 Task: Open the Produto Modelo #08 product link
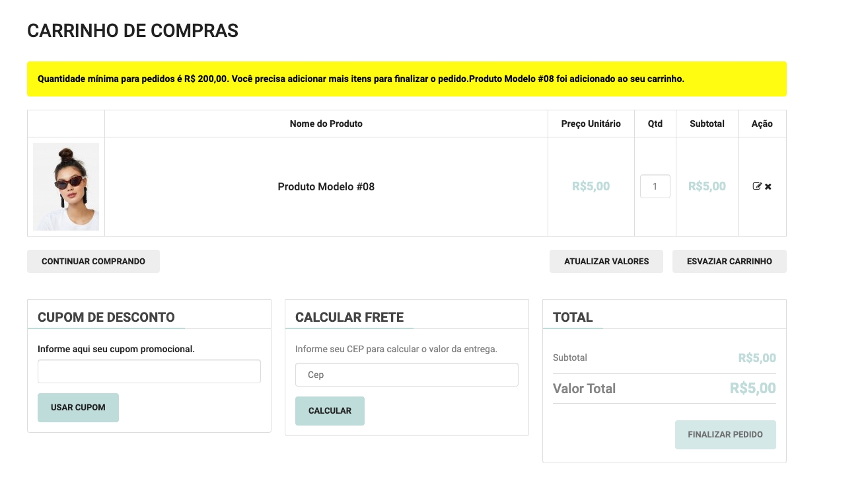[326, 186]
